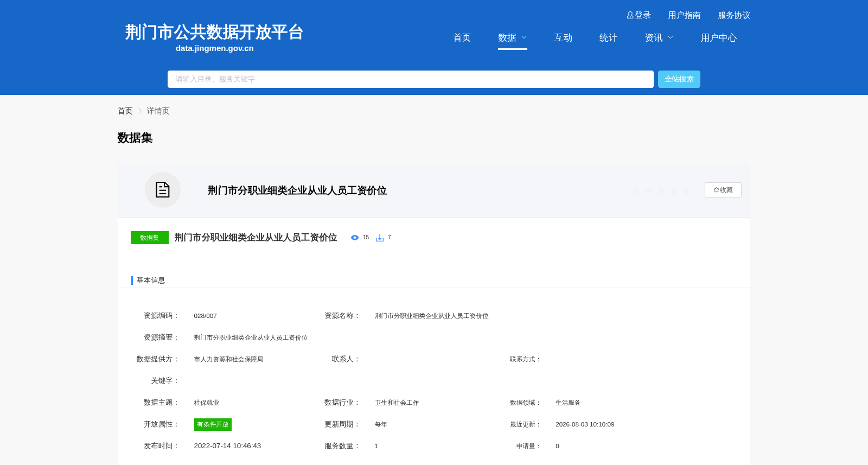The image size is (868, 465).
Task: Open the 数据 navigation tab
Action: tap(507, 37)
